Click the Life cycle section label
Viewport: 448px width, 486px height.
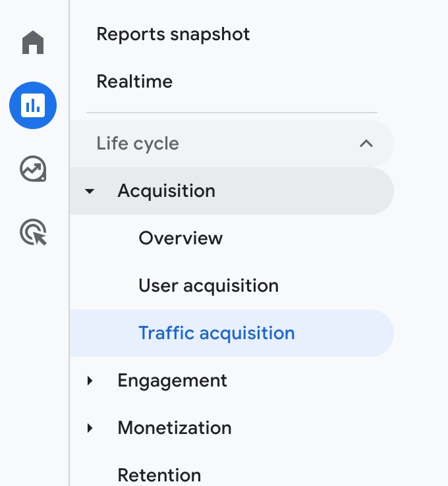(x=138, y=144)
